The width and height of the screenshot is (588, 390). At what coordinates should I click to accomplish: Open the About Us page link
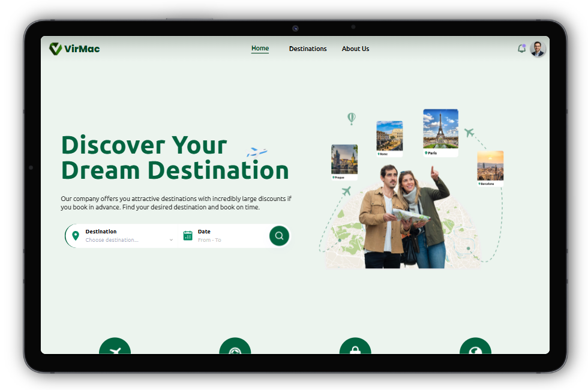coord(355,49)
